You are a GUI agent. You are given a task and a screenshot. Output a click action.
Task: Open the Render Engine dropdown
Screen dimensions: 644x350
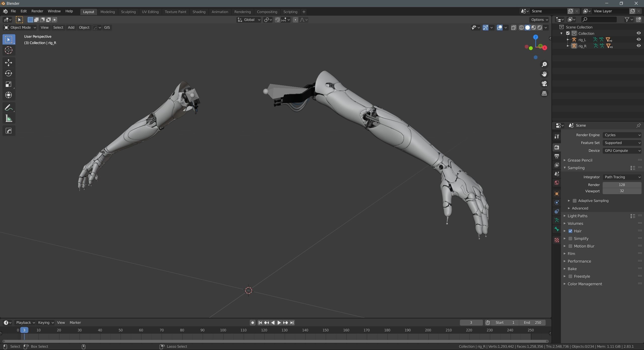point(622,135)
